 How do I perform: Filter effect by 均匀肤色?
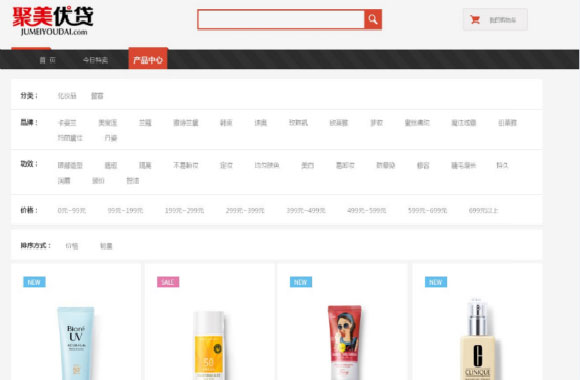[x=267, y=165]
